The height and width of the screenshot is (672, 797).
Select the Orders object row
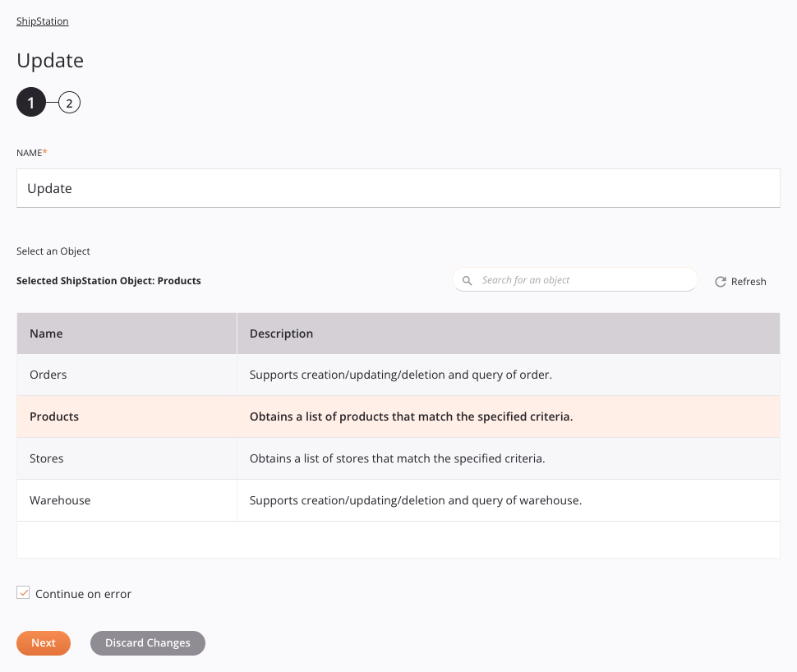pos(398,375)
